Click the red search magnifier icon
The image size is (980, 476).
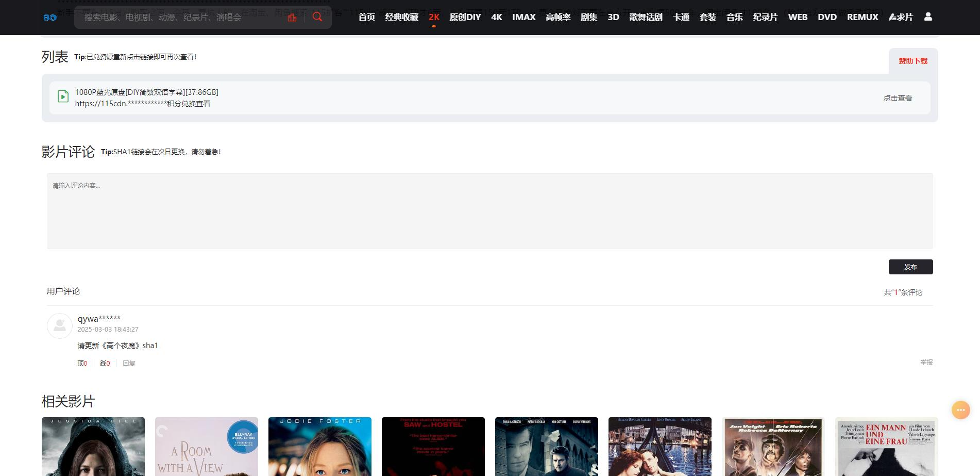(317, 17)
